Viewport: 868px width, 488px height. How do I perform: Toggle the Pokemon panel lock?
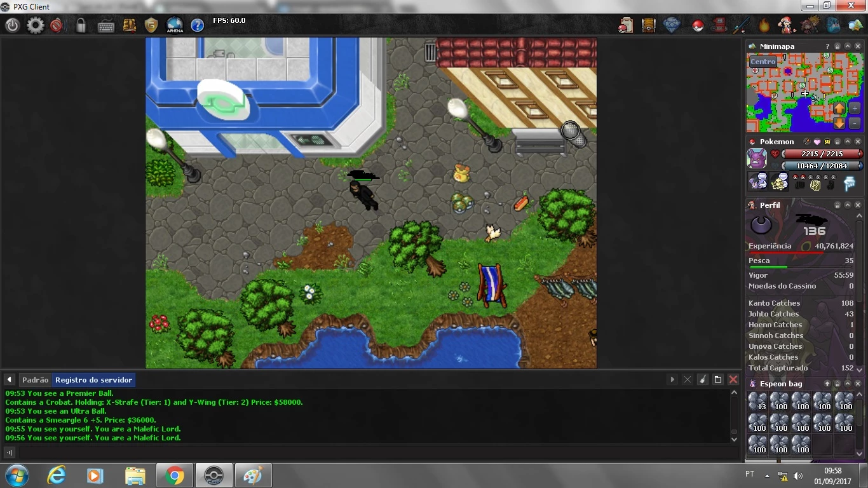pyautogui.click(x=837, y=142)
